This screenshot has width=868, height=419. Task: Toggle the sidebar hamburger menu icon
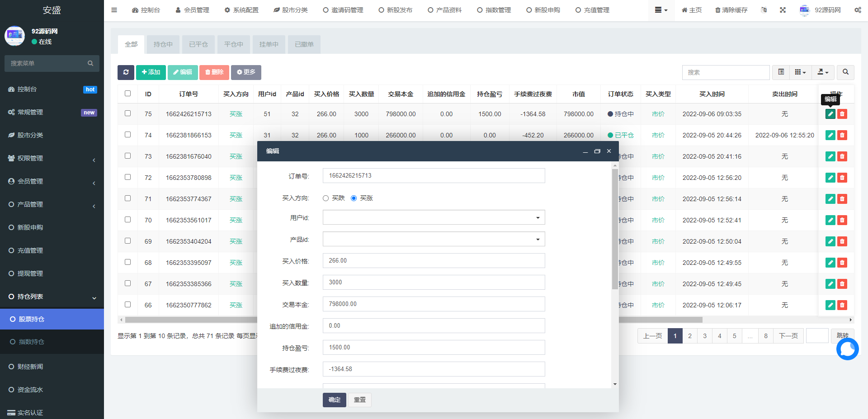pos(114,10)
